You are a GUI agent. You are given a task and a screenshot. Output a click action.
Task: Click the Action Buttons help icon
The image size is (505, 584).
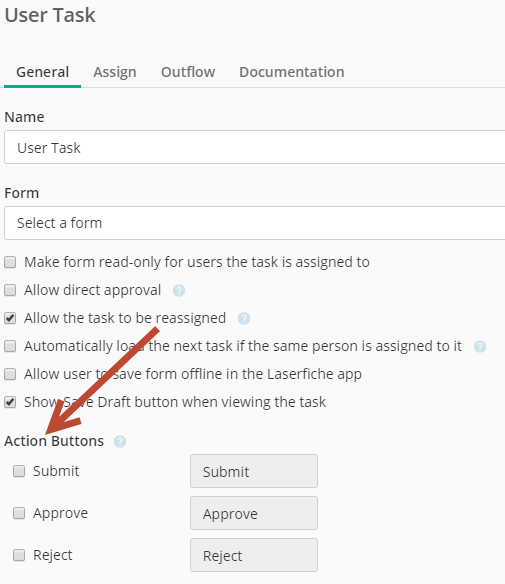[120, 441]
